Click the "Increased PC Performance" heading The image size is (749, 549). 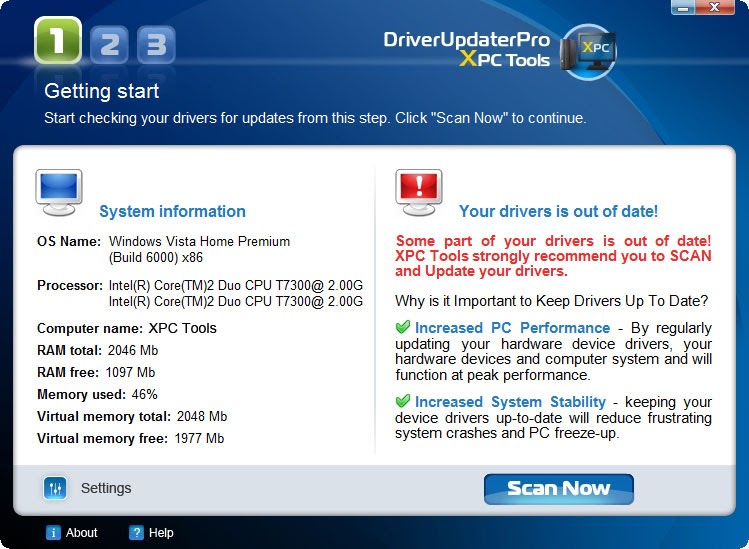[513, 328]
